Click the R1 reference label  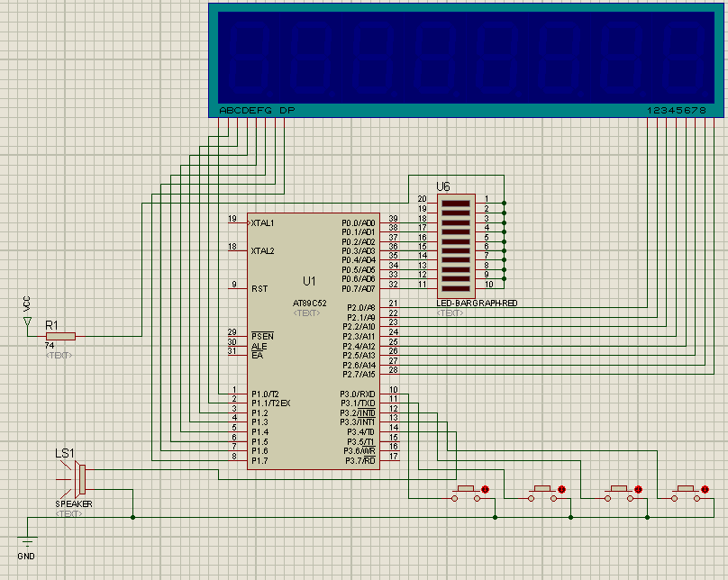click(x=51, y=325)
